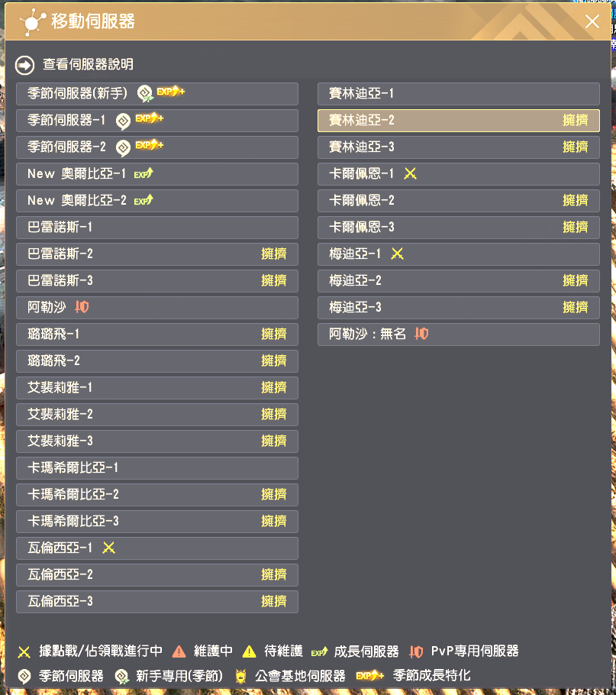Click the node war icon on 卡爾佩恩-1
The width and height of the screenshot is (616, 695).
pyautogui.click(x=410, y=173)
